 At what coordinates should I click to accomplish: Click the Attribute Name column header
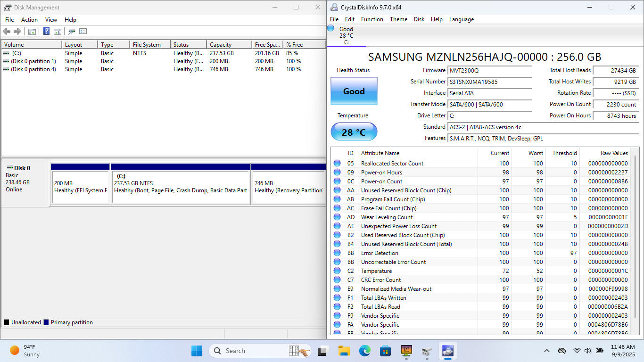tap(418, 153)
